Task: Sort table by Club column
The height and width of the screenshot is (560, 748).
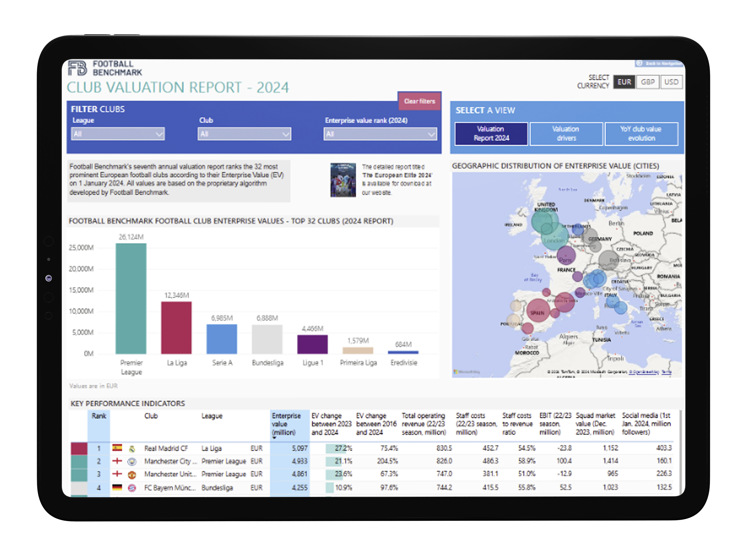Action: click(151, 416)
